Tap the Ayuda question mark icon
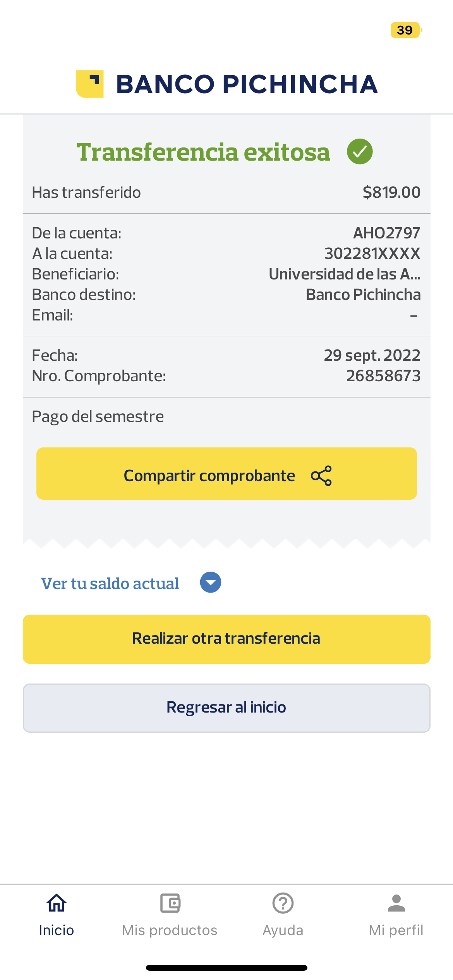Image resolution: width=453 pixels, height=980 pixels. (x=283, y=903)
